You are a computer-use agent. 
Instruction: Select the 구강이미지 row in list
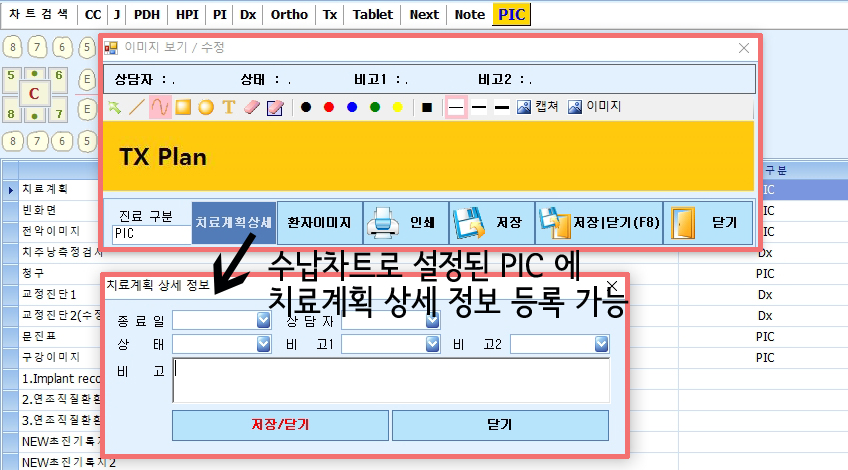52,358
